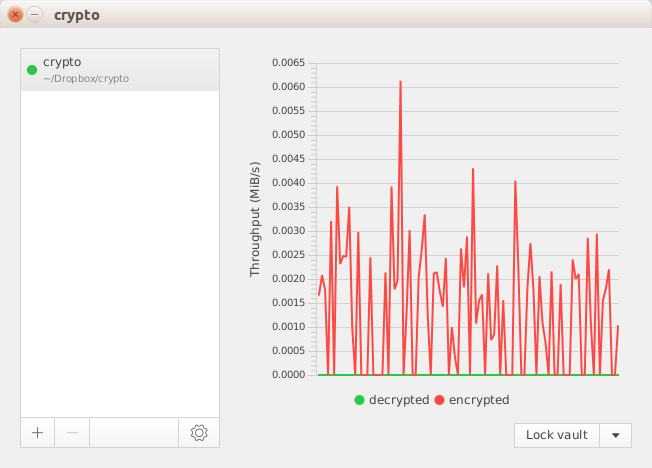This screenshot has width=652, height=468.
Task: Click the red encrypted legend dot
Action: pos(439,400)
